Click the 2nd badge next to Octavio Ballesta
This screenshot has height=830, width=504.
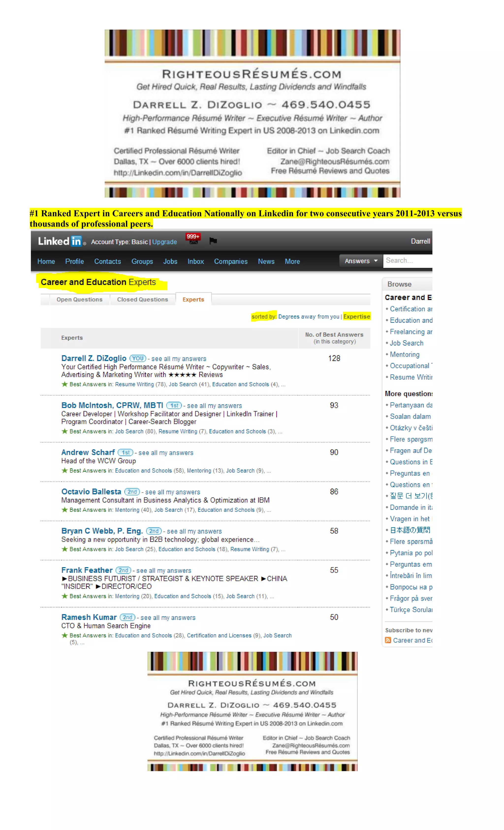point(132,492)
